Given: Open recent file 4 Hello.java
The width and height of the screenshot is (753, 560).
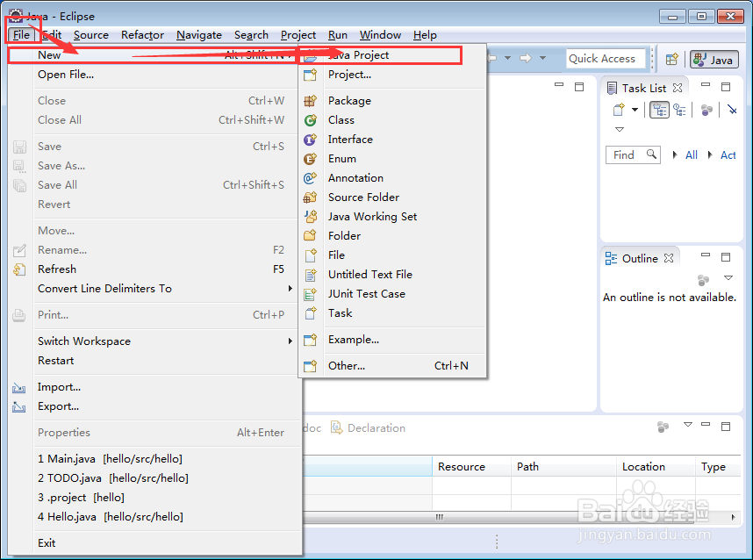Looking at the screenshot, I should tap(154, 517).
